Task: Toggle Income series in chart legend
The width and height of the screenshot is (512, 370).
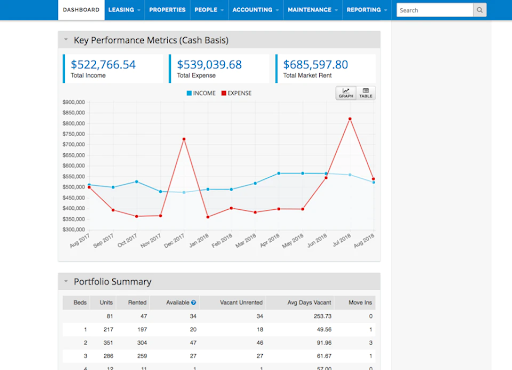Action: [x=201, y=93]
